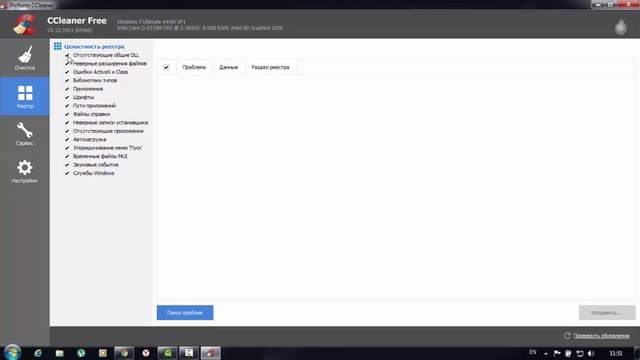
Task: Uncheck Шрифты option
Action: 67,97
